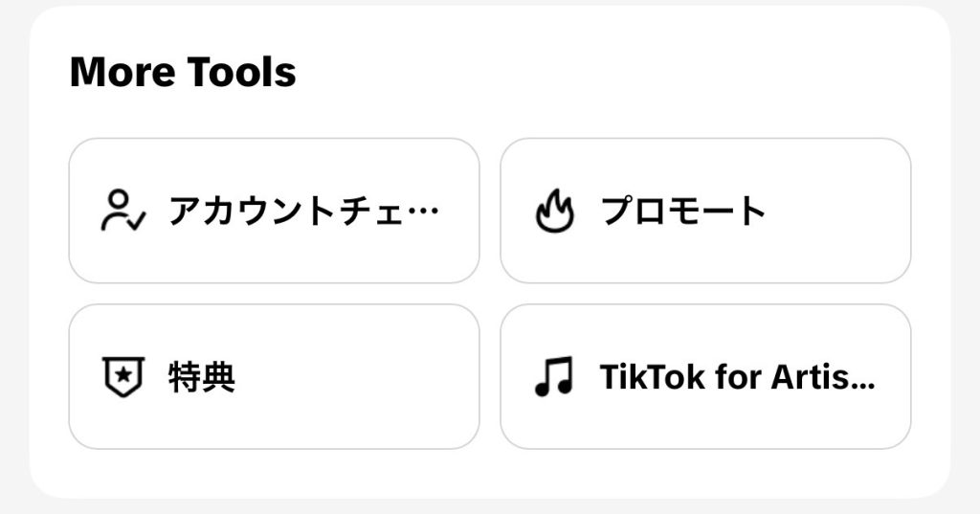This screenshot has width=980, height=514.
Task: Click the star shield badge icon
Action: 122,377
